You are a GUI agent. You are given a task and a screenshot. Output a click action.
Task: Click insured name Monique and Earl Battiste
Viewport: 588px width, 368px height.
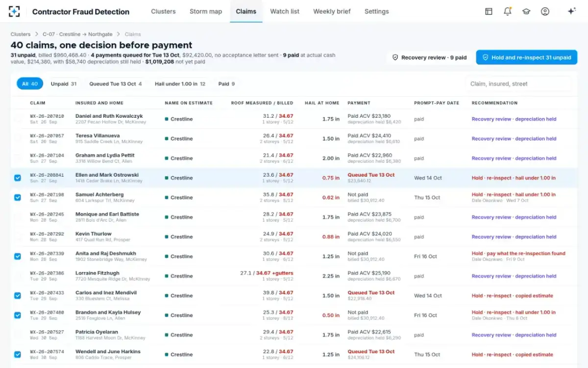[x=107, y=214]
